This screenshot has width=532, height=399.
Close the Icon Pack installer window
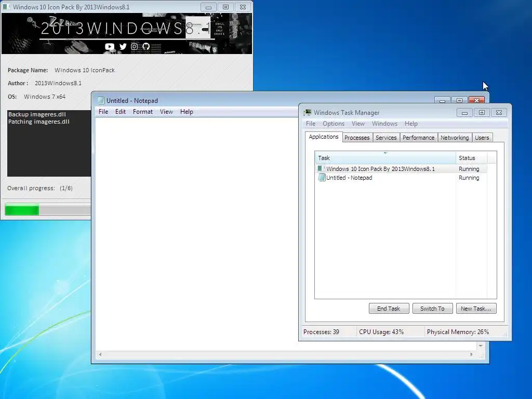tap(243, 7)
